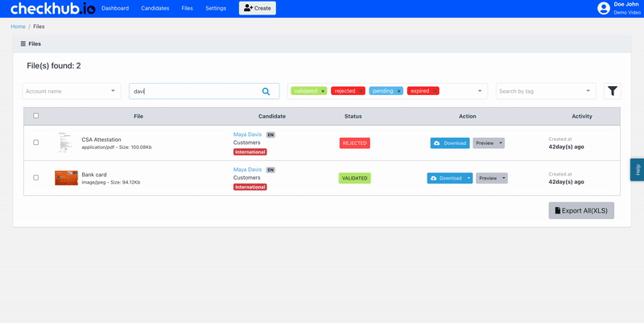Open the Help side tab
Viewport: 644px width, 323px height.
coord(637,169)
